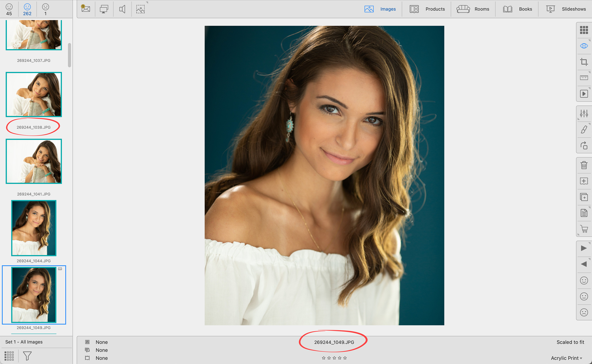This screenshot has height=364, width=592.
Task: Mark image with happy face Yes
Action: [584, 280]
